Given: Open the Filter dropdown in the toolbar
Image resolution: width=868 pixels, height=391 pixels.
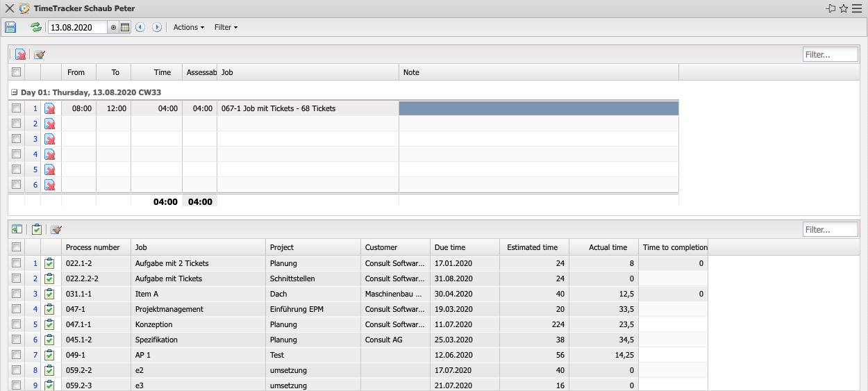Looking at the screenshot, I should tap(226, 27).
